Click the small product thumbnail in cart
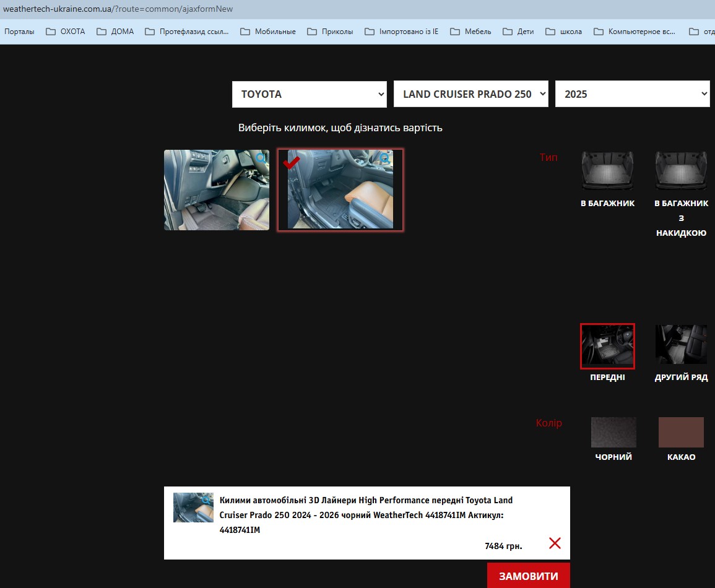The width and height of the screenshot is (715, 588). click(x=193, y=508)
